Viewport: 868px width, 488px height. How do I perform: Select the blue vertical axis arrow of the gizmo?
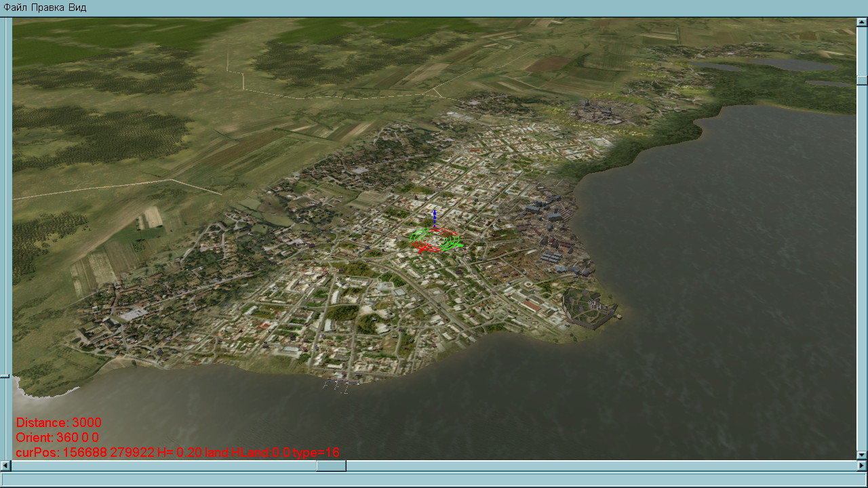435,220
